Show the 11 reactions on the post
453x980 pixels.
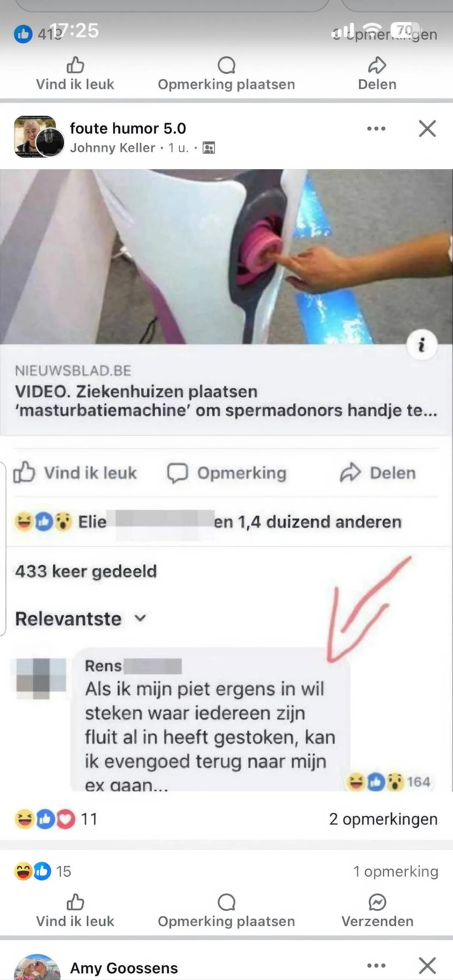pos(56,819)
